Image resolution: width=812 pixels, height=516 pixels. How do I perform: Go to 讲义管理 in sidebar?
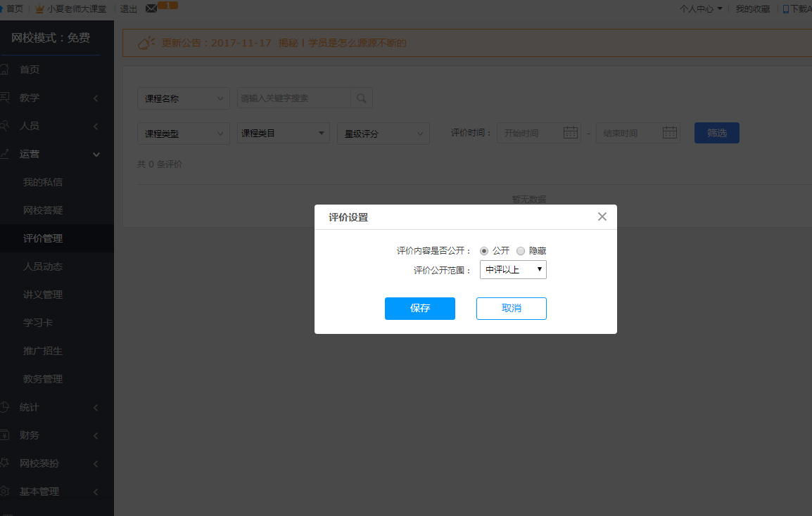[43, 295]
